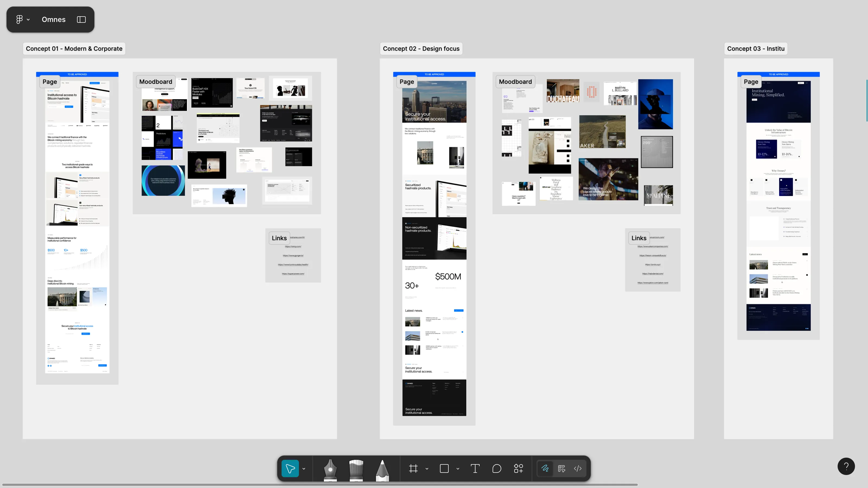Select the Frame tool
This screenshot has width=868, height=488.
tap(413, 468)
